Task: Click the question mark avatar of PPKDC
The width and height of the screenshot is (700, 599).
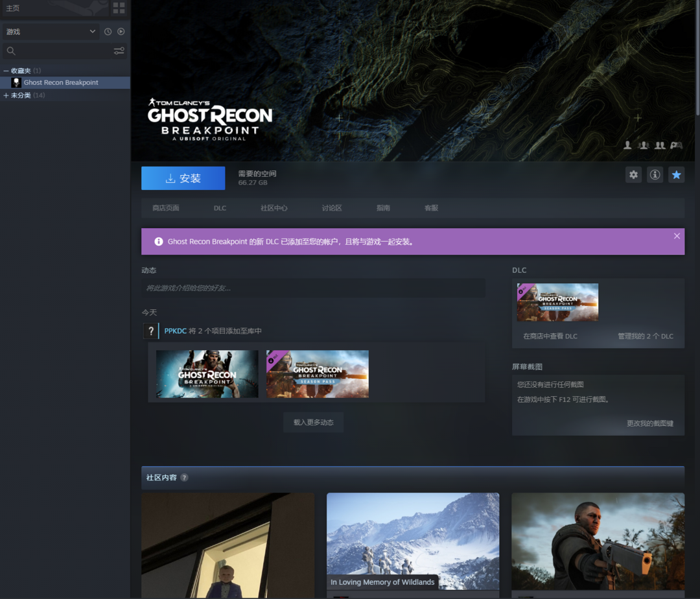Action: click(x=151, y=331)
